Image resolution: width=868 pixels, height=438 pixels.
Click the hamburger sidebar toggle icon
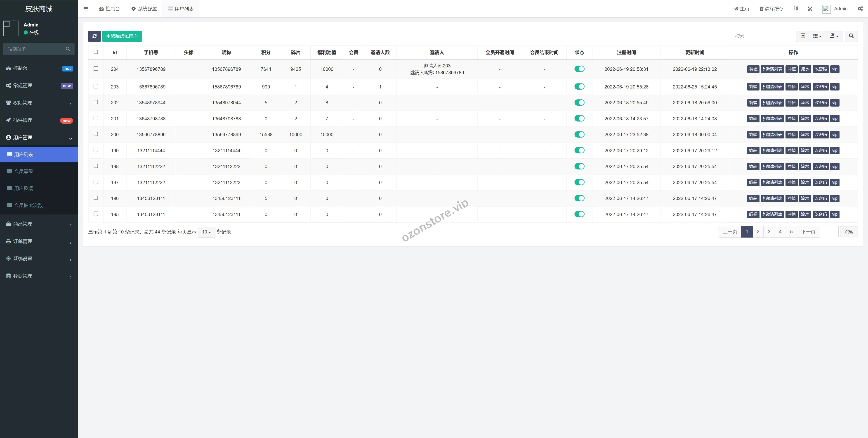[86, 9]
